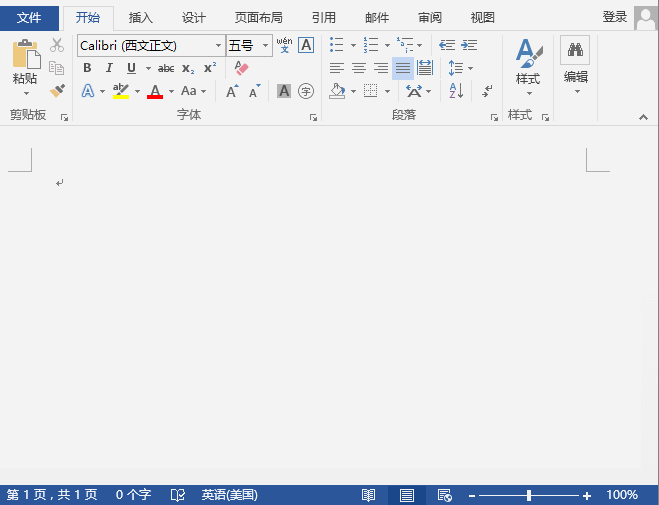Expand the font size dropdown
The image size is (659, 505).
[x=265, y=45]
